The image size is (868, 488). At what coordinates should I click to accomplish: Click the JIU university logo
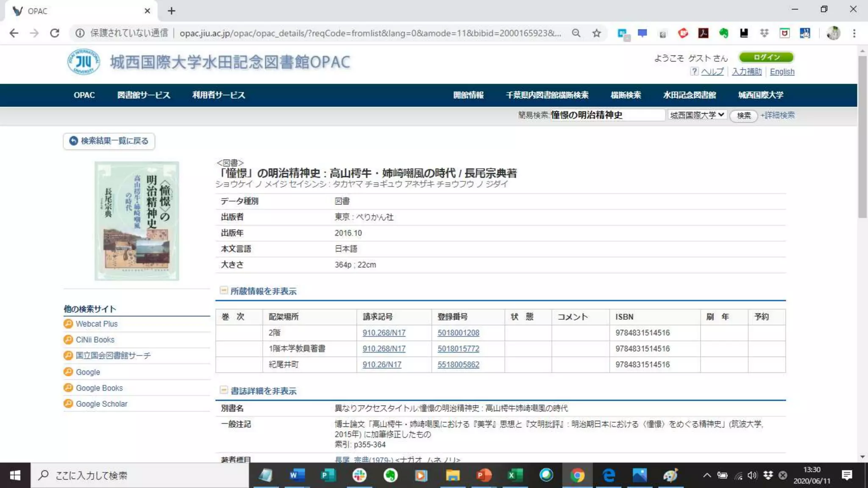pyautogui.click(x=83, y=62)
